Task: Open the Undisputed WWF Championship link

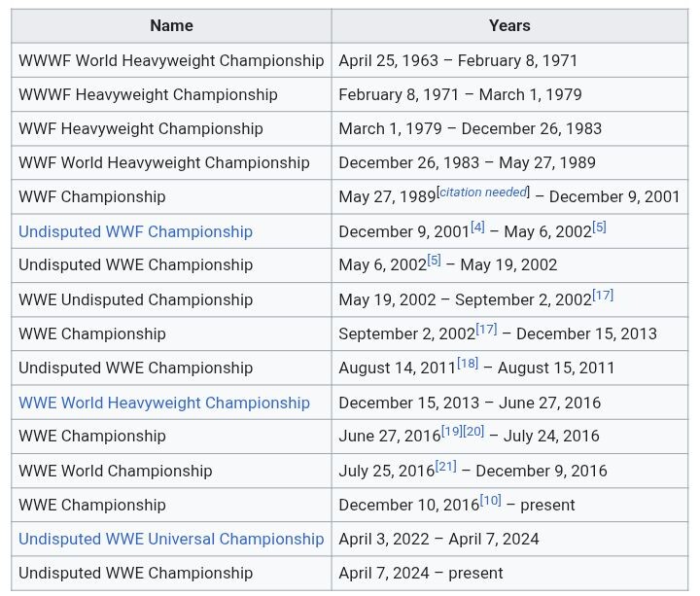Action: [x=135, y=231]
